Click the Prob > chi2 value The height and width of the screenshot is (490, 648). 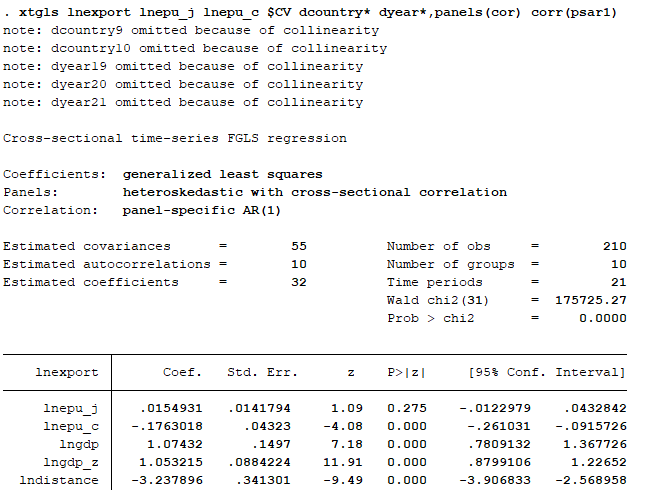click(603, 318)
